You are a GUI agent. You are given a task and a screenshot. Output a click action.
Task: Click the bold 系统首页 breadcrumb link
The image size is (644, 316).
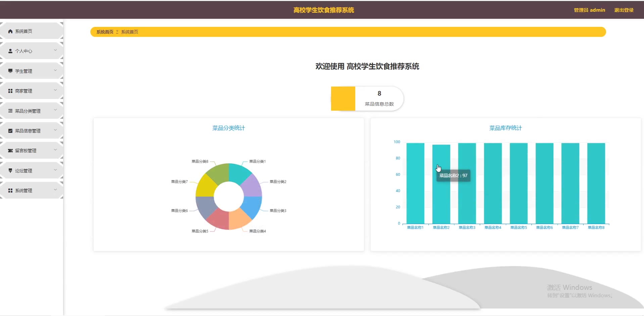point(105,32)
